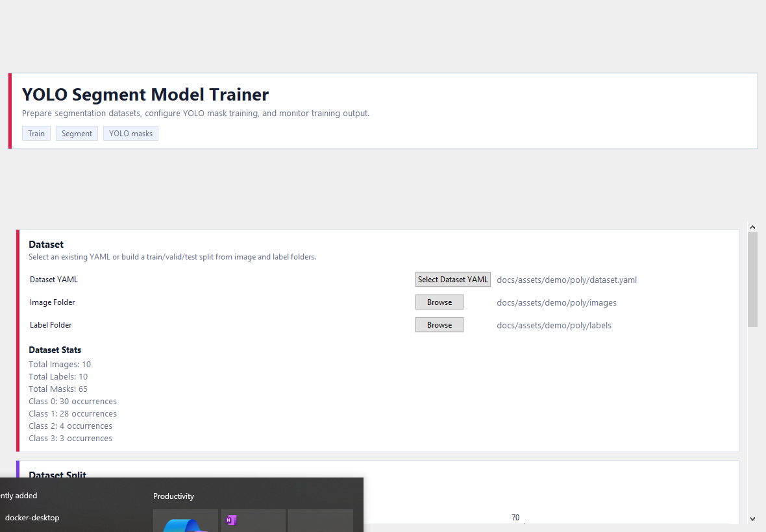Click the scrollbar down arrow
Image resolution: width=766 pixels, height=532 pixels.
tap(752, 519)
